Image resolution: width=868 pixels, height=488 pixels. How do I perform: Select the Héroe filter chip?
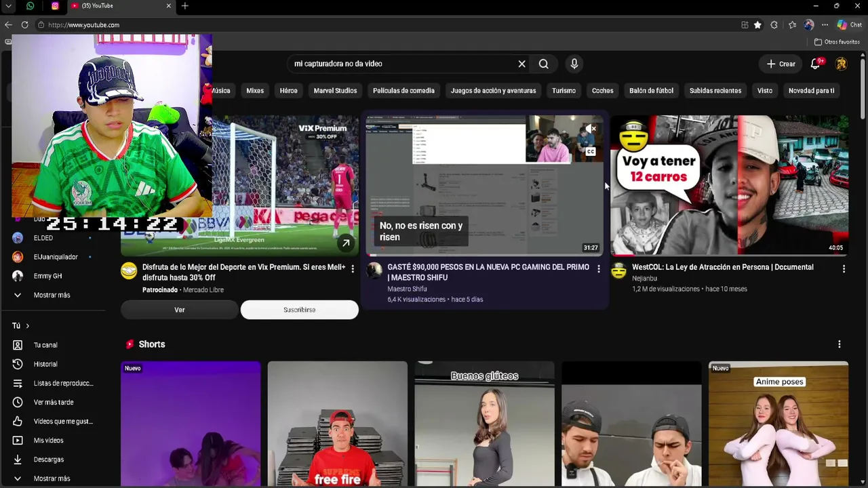pyautogui.click(x=289, y=91)
